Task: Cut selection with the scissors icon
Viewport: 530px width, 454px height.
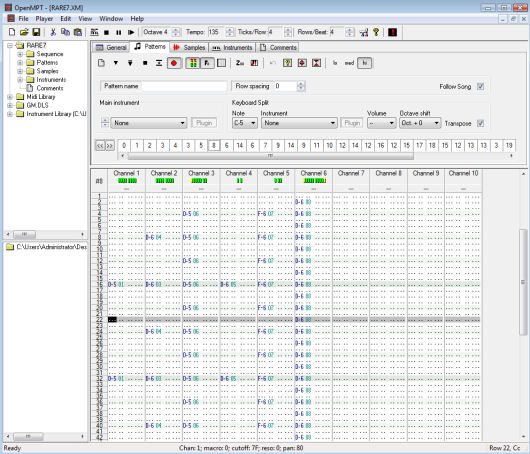Action: tap(53, 32)
